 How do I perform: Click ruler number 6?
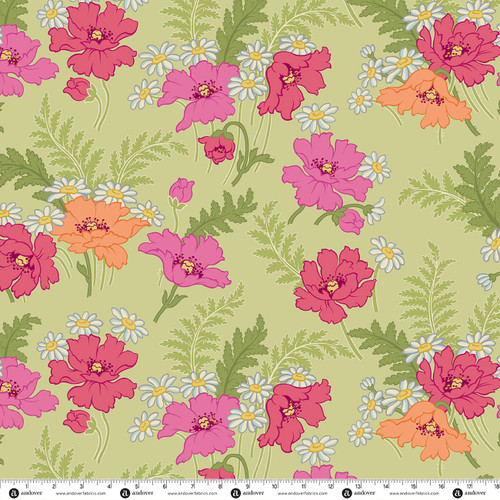(x=165, y=487)
